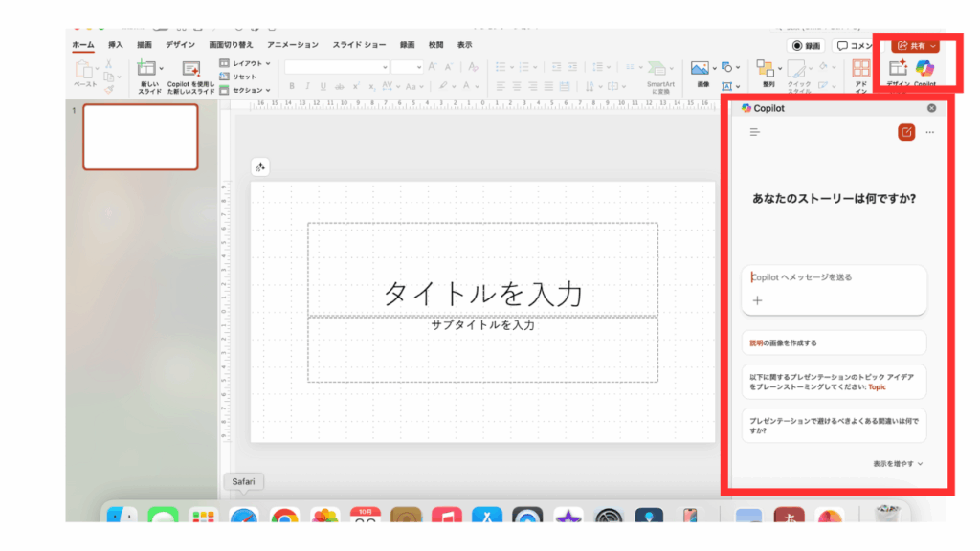
Task: Select the 'プレゼンテーションで避けるべき' suggested prompt
Action: (834, 425)
